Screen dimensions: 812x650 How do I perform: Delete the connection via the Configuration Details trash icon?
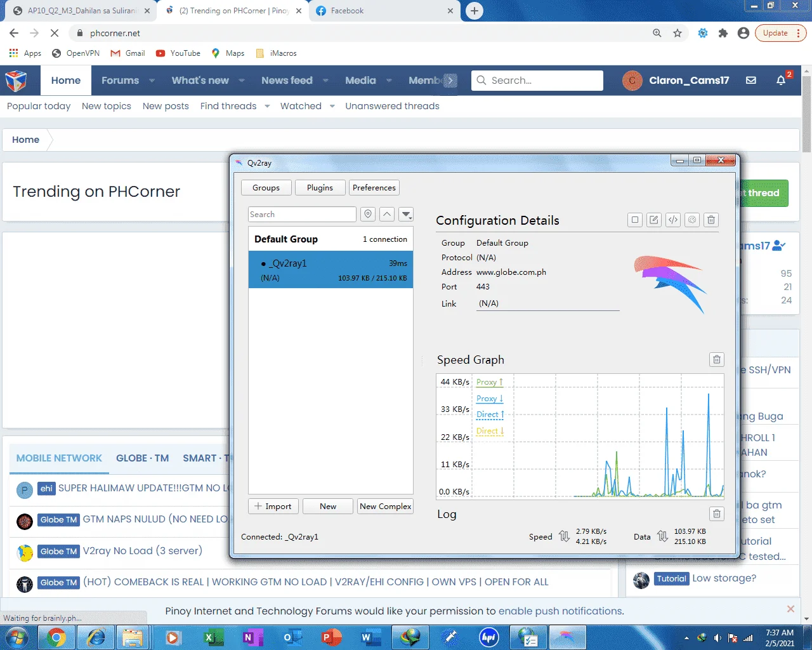coord(711,220)
